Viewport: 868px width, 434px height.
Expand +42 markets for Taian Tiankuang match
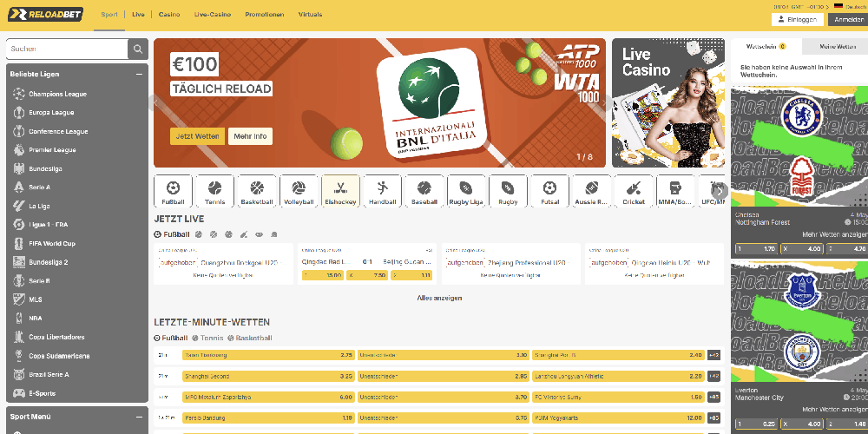tap(714, 355)
